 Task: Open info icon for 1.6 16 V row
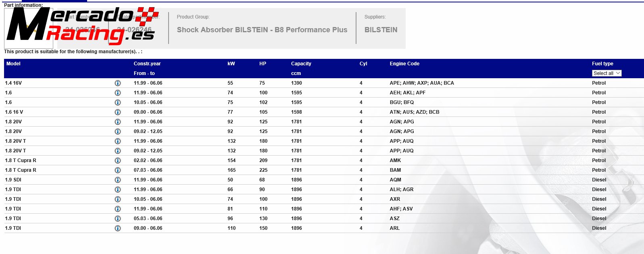click(118, 112)
